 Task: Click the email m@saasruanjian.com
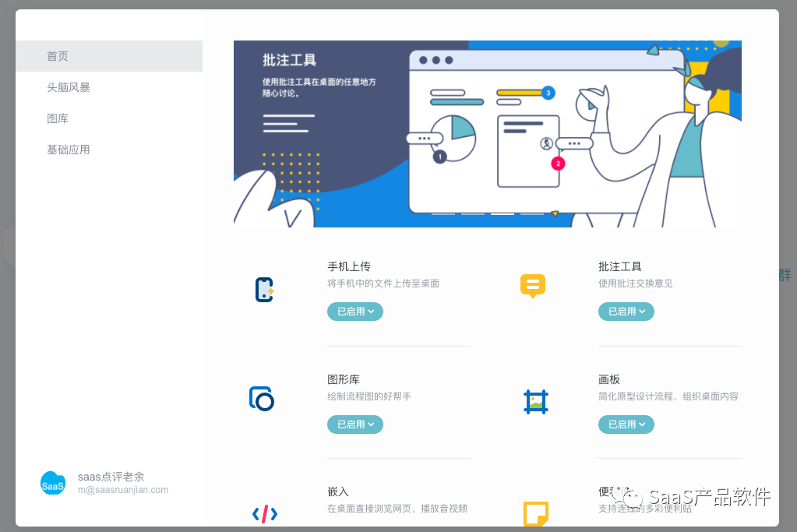tap(123, 490)
